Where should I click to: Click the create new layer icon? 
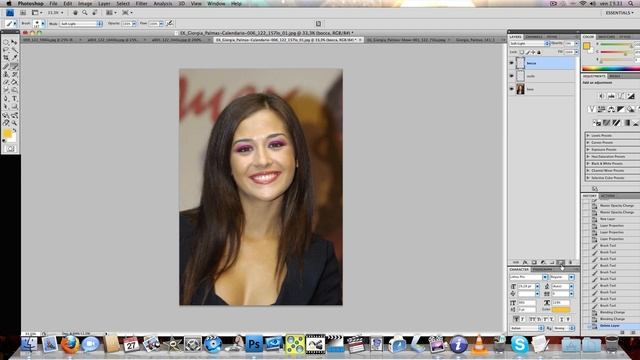click(561, 262)
